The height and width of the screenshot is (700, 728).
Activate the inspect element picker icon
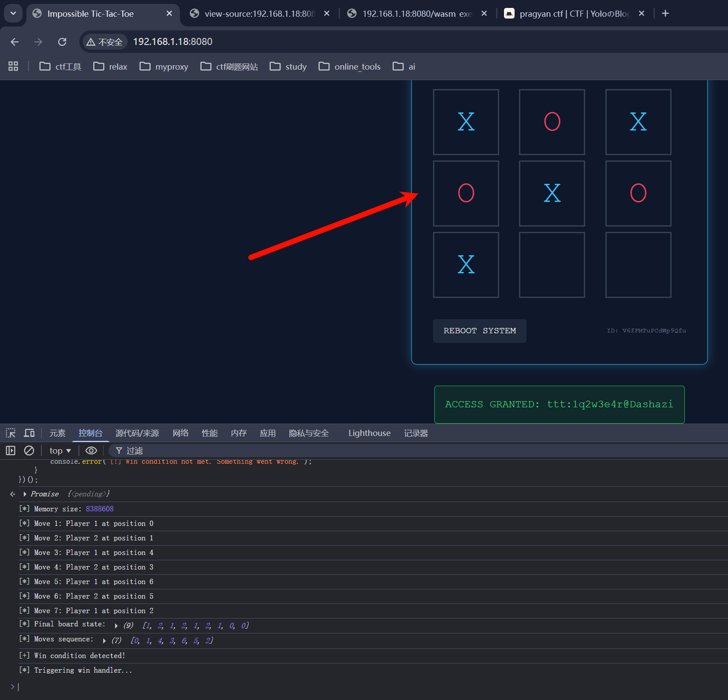[11, 433]
